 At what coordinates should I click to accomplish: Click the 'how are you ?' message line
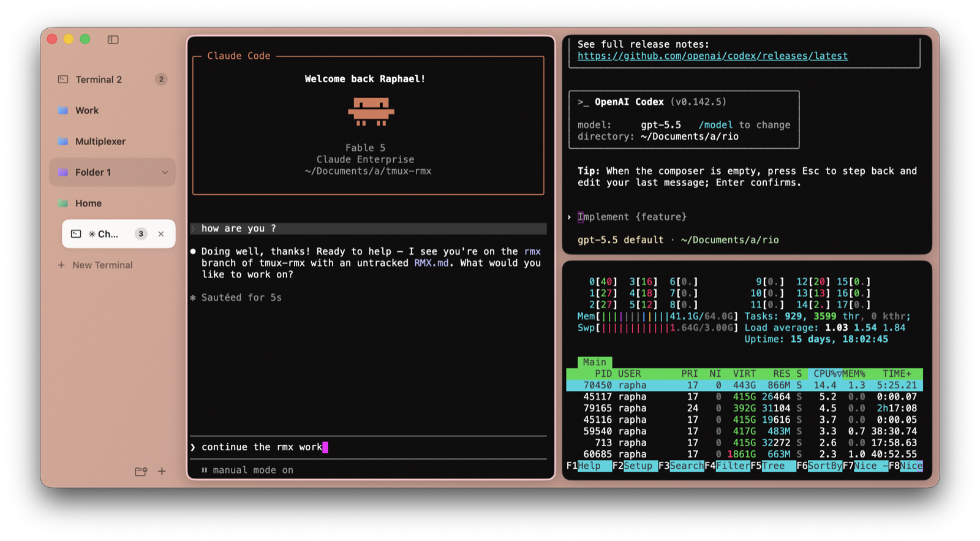368,229
